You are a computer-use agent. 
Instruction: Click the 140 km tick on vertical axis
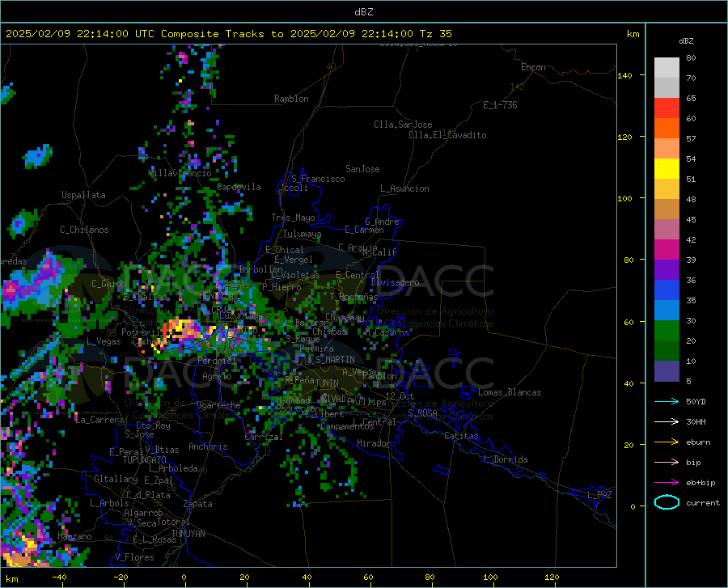tap(624, 75)
